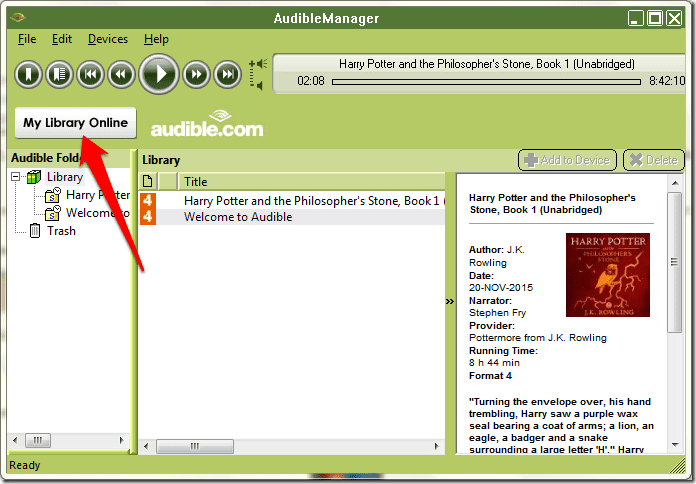696x484 pixels.
Task: Add a bookmark with the bookmark button
Action: coord(28,74)
